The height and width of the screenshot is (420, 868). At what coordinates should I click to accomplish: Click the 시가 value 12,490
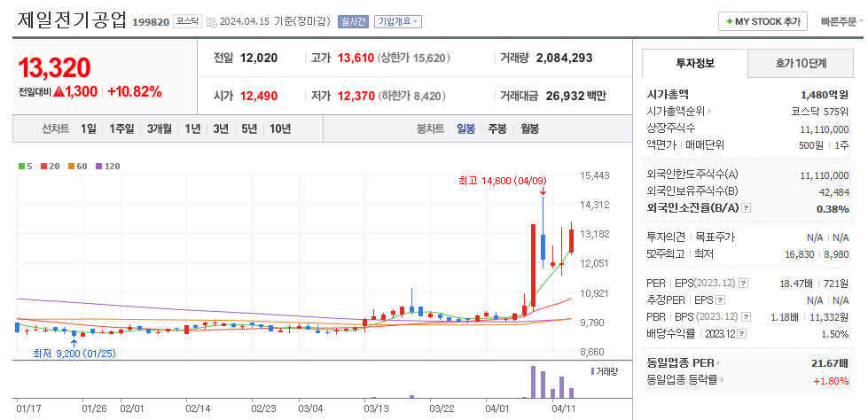click(x=259, y=96)
